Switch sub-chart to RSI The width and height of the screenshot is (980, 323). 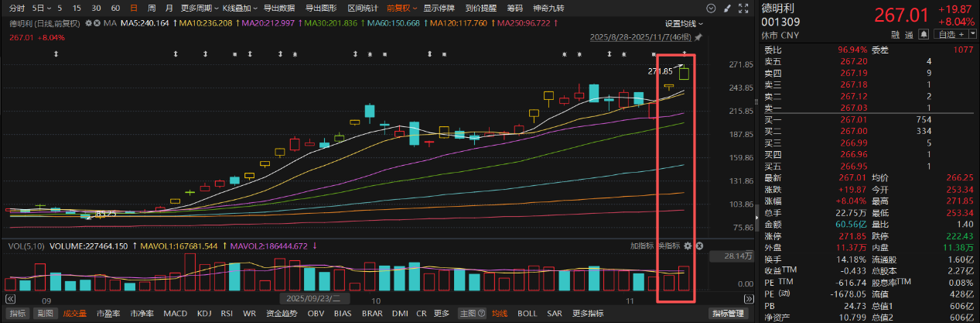(x=227, y=313)
